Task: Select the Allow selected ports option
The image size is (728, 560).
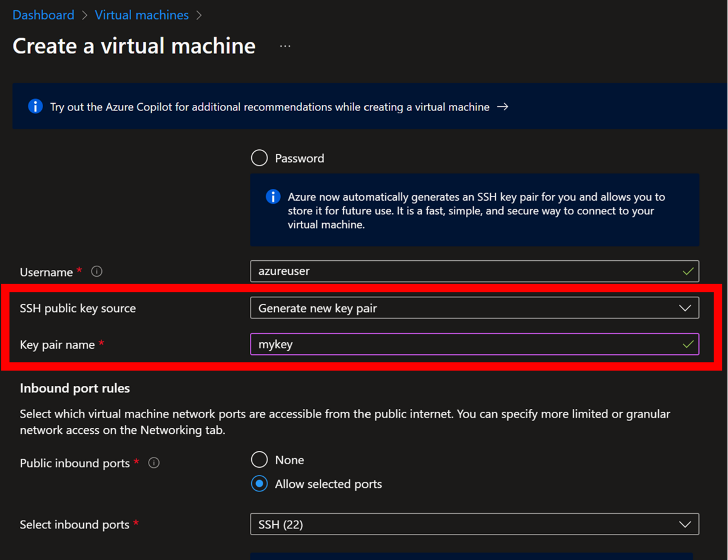Action: click(259, 484)
